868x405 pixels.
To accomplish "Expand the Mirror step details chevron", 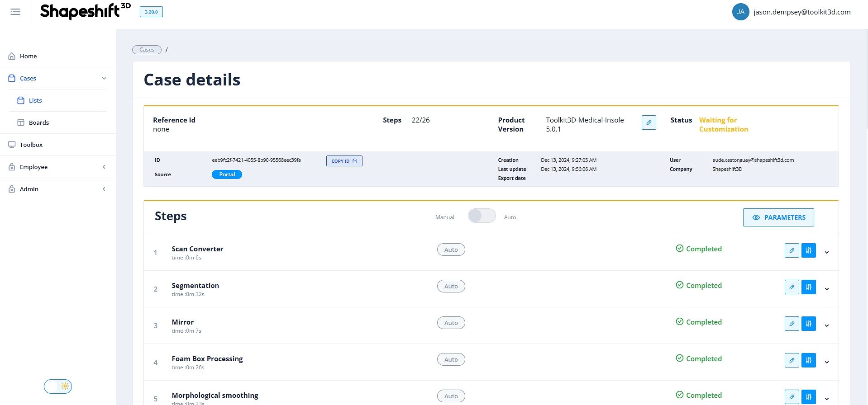I will pos(826,325).
